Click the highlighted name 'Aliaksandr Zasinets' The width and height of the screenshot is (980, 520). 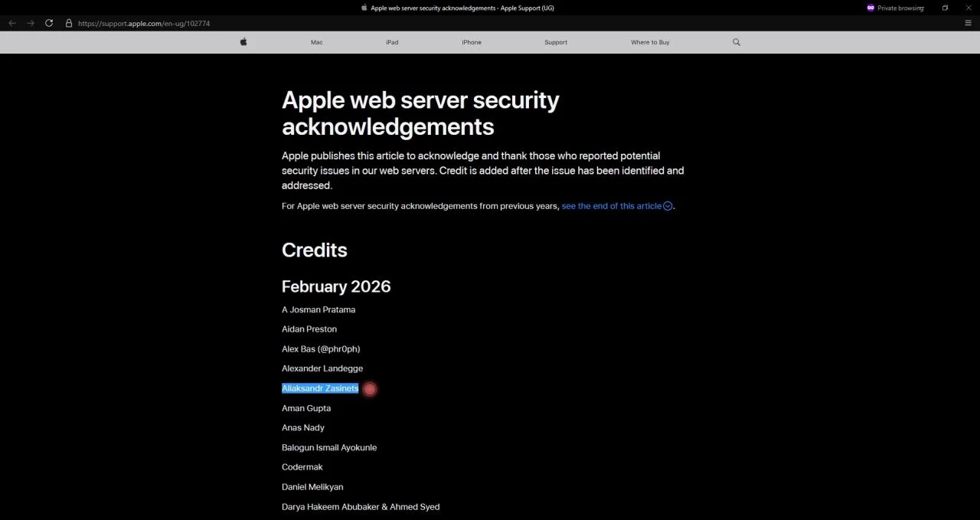pyautogui.click(x=320, y=388)
